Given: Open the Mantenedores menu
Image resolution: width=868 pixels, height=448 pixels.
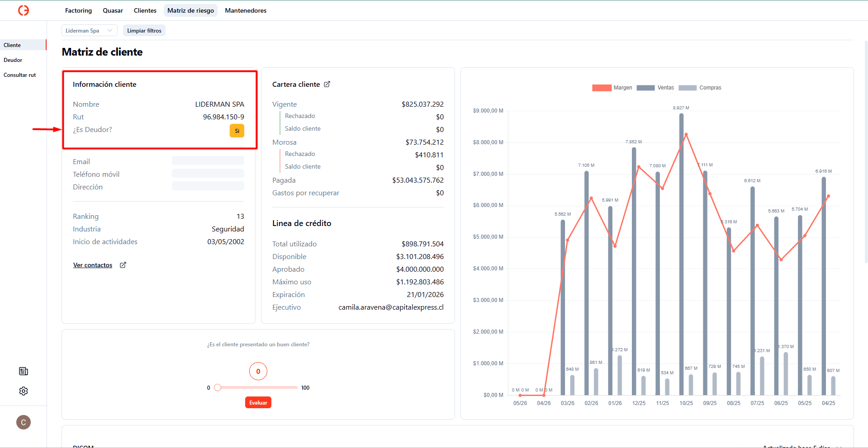Looking at the screenshot, I should (246, 10).
